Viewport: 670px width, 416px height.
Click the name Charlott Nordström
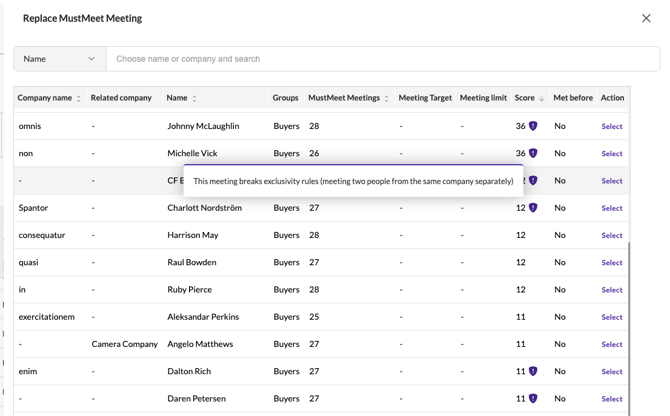click(x=205, y=208)
